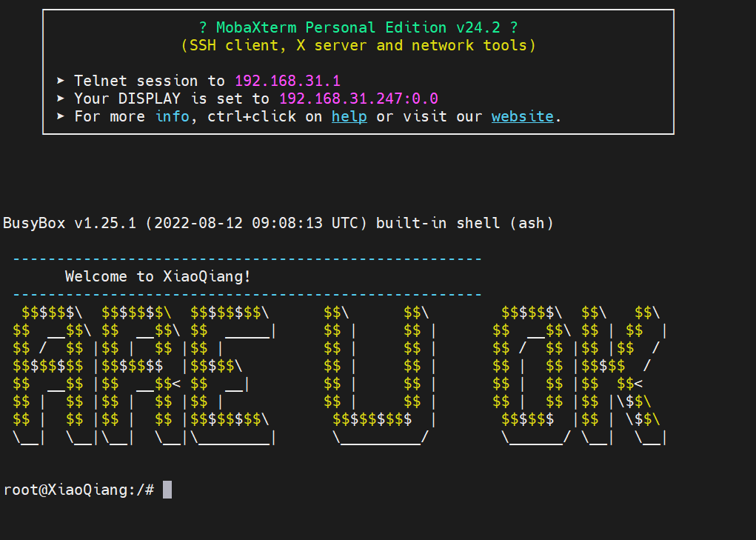The width and height of the screenshot is (756, 540).
Task: Click the DISPLAY address 192.168.31.247:0.0
Action: tap(358, 99)
